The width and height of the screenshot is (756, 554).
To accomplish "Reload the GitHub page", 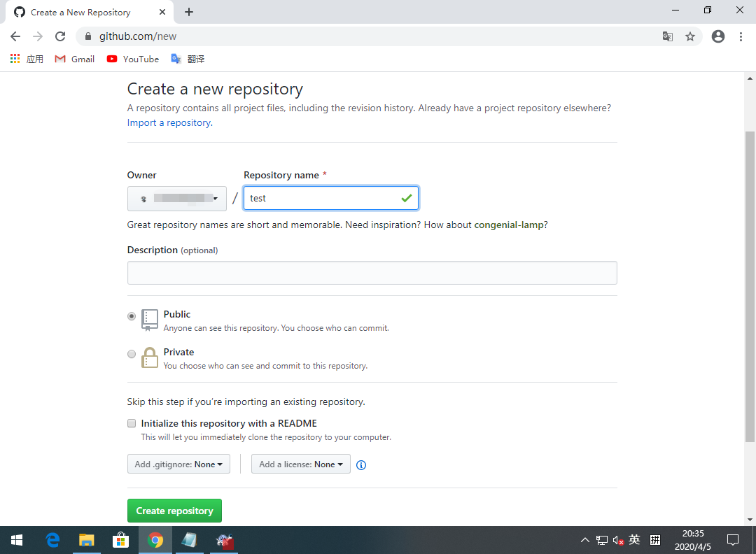I will pyautogui.click(x=59, y=36).
